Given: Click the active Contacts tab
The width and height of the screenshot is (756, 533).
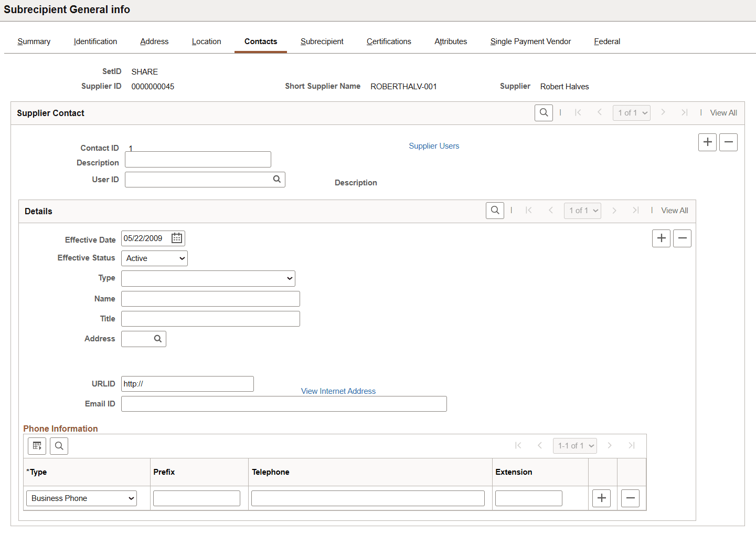Looking at the screenshot, I should click(261, 41).
